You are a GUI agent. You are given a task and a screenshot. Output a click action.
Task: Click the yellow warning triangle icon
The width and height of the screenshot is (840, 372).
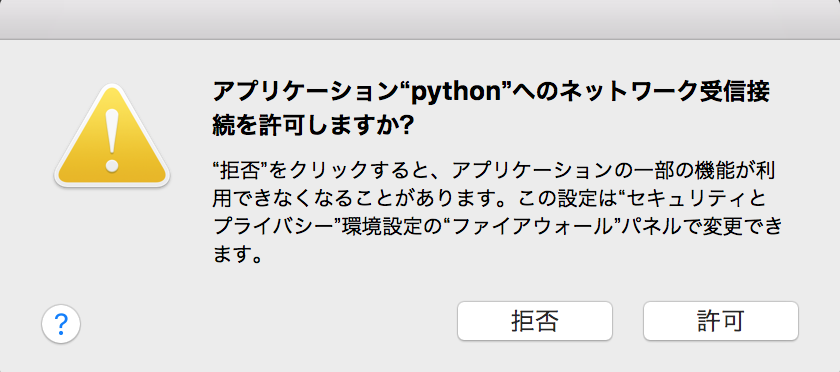coord(112,136)
